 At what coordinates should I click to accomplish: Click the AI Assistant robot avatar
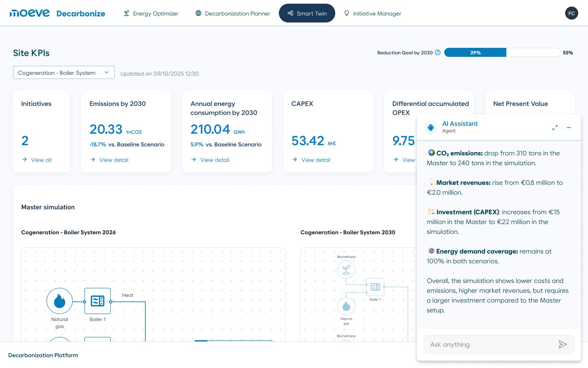click(430, 127)
